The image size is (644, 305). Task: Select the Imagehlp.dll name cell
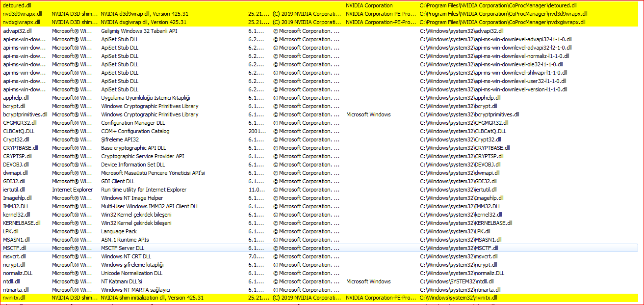coord(17,198)
